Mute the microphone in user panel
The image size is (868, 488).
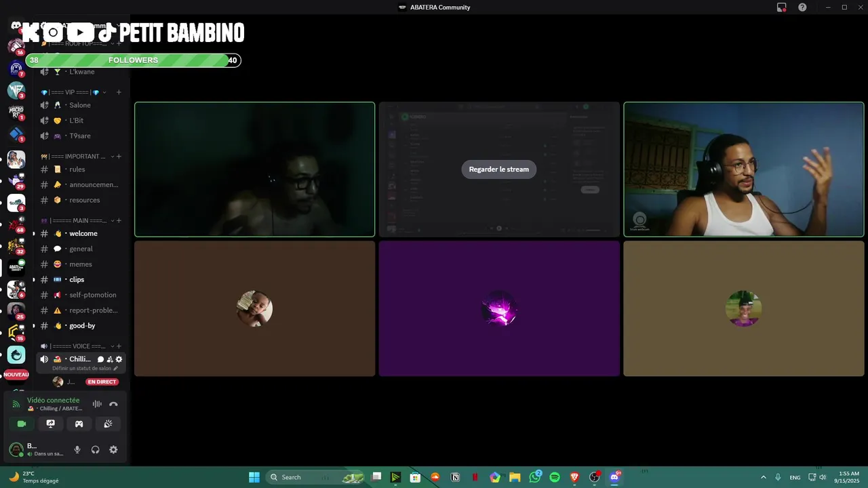(77, 449)
